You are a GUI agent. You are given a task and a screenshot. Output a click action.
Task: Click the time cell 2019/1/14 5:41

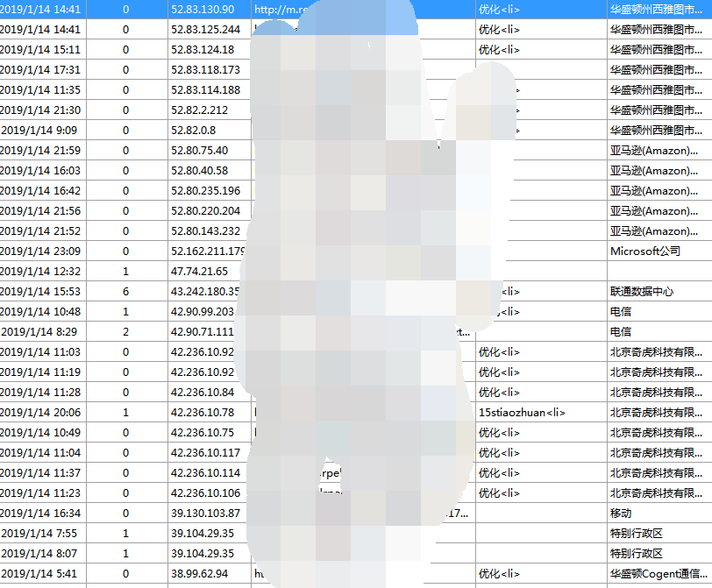pyautogui.click(x=39, y=573)
